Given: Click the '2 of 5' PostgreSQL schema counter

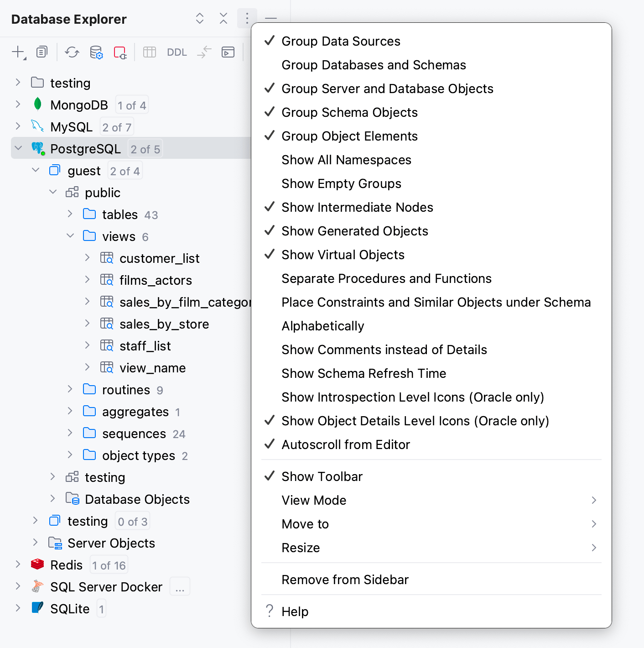Looking at the screenshot, I should pos(145,149).
